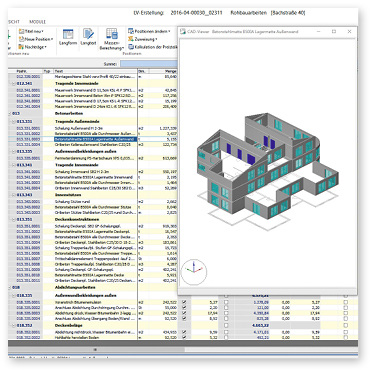
Task: Click the Zuweisung icon
Action: click(131, 39)
